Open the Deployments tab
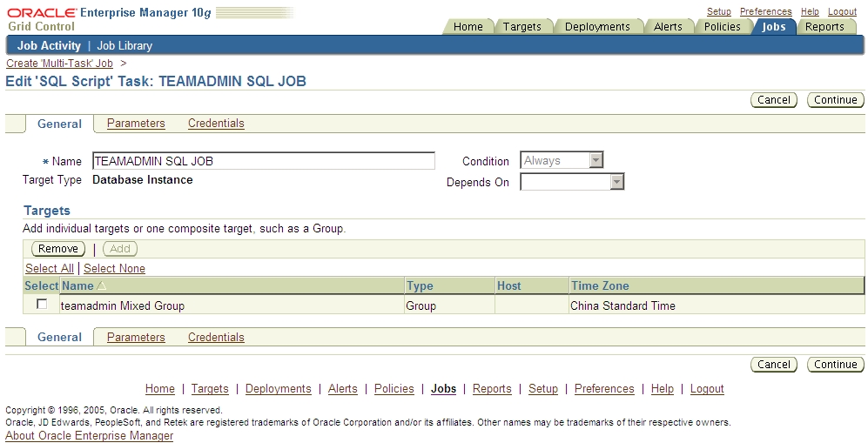The height and width of the screenshot is (443, 868). 597,27
